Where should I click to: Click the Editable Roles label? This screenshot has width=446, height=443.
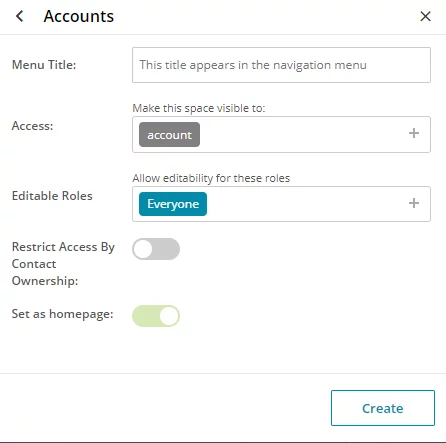[x=52, y=196]
